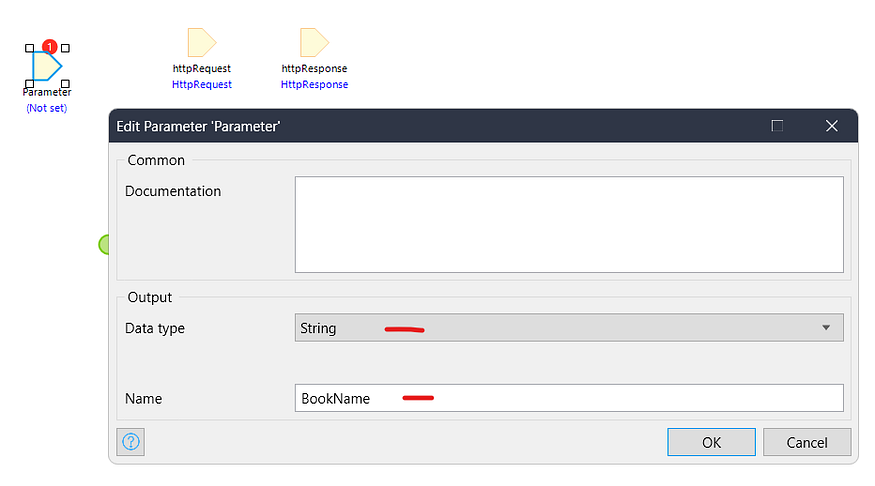
Task: Select the httpRequest parameter icon
Action: 201,42
